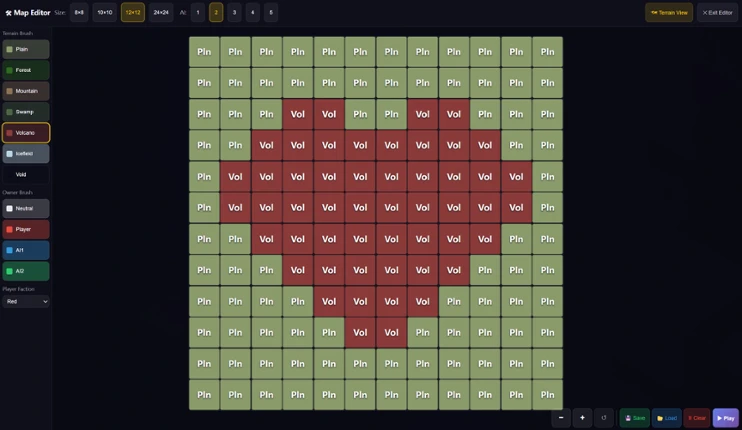The width and height of the screenshot is (742, 430).
Task: Set the AI count to 5
Action: 271,13
